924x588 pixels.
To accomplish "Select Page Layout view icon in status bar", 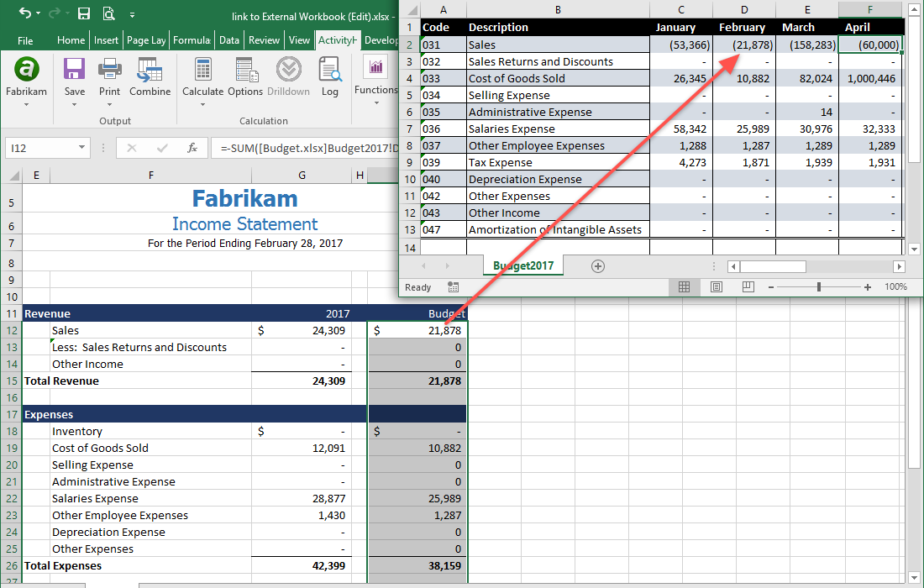I will click(x=716, y=288).
